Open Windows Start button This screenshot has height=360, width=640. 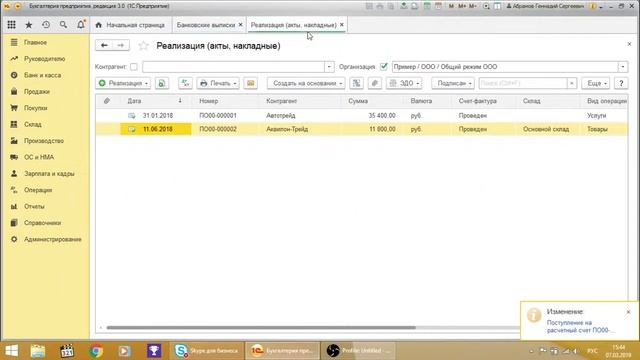[11, 351]
